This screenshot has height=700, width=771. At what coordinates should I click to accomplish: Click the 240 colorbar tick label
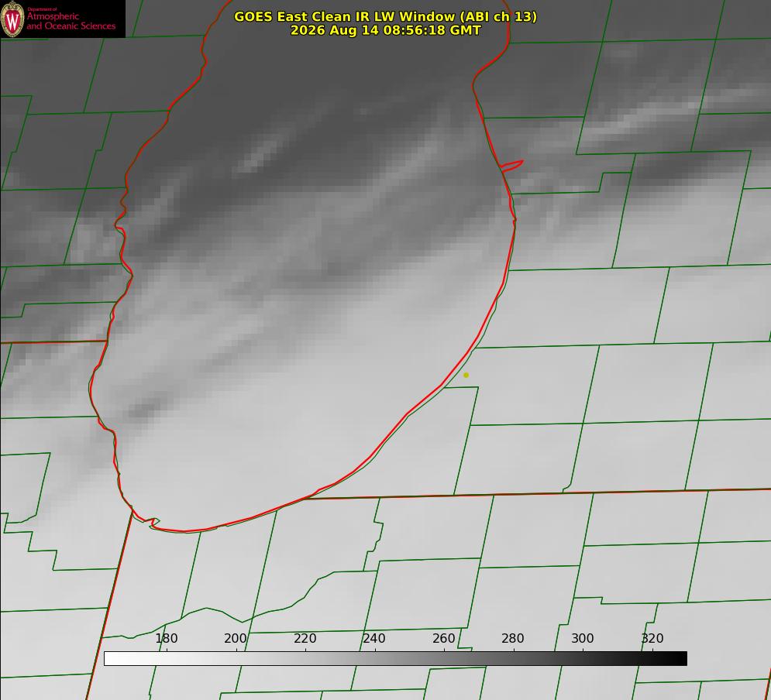374,638
